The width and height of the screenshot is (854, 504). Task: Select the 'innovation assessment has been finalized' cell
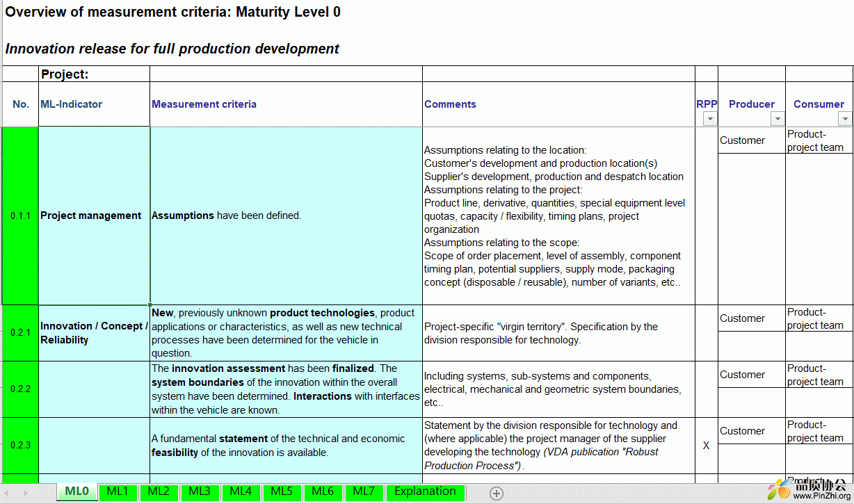click(286, 389)
